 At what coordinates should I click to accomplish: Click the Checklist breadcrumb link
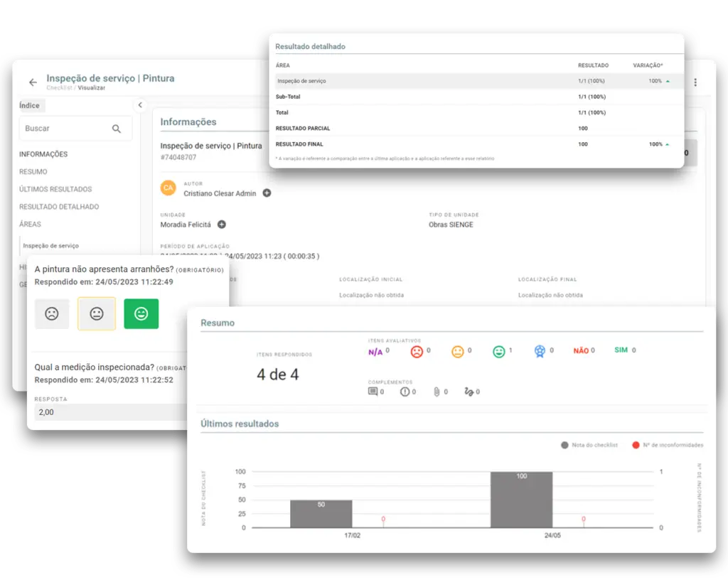[60, 89]
